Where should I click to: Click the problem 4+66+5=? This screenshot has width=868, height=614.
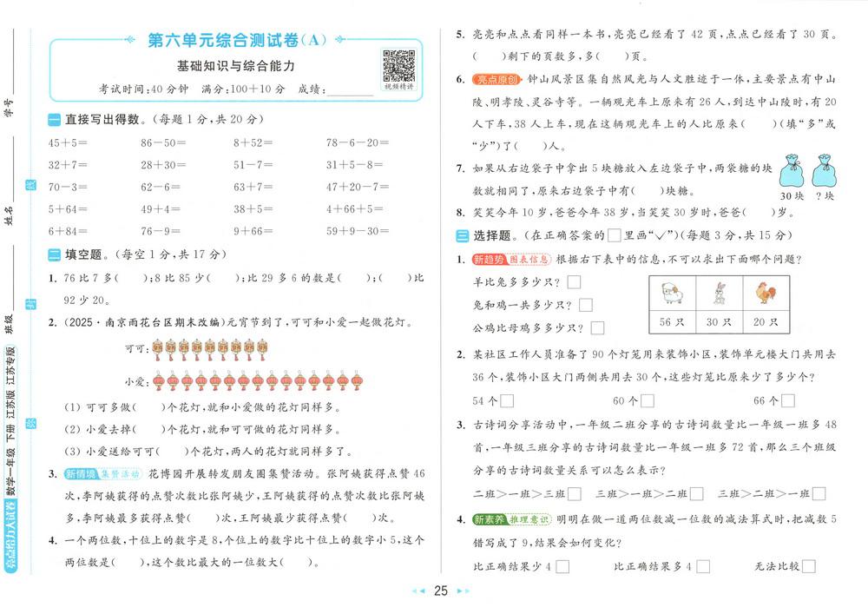(355, 209)
